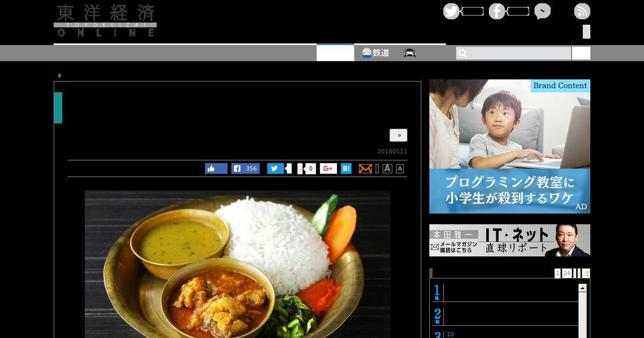Click the Facebook thumbs-up like button
The height and width of the screenshot is (338, 644).
coord(216,168)
